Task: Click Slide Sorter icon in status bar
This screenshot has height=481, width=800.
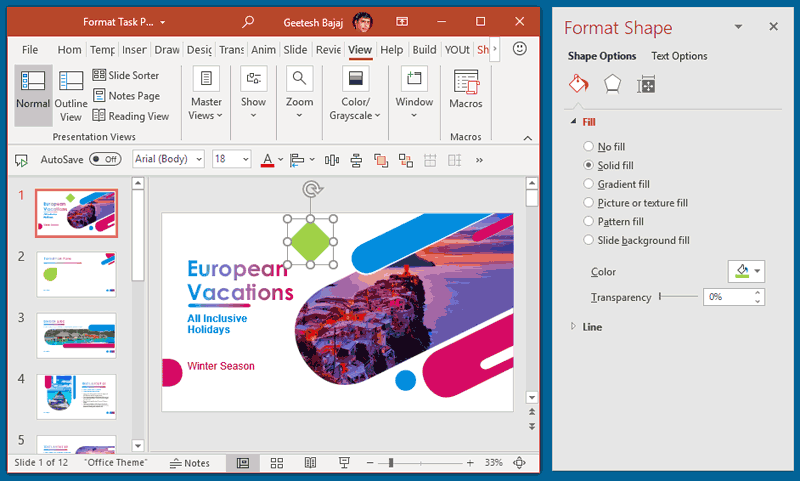Action: tap(277, 463)
